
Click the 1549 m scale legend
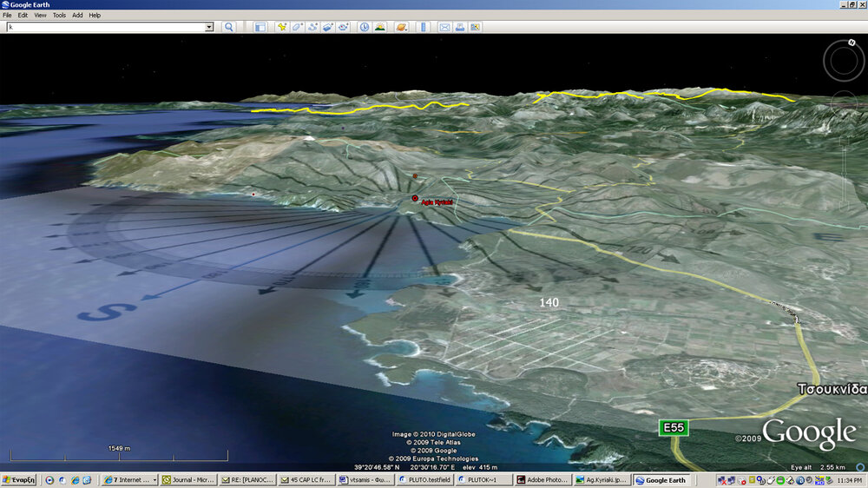[x=119, y=448]
